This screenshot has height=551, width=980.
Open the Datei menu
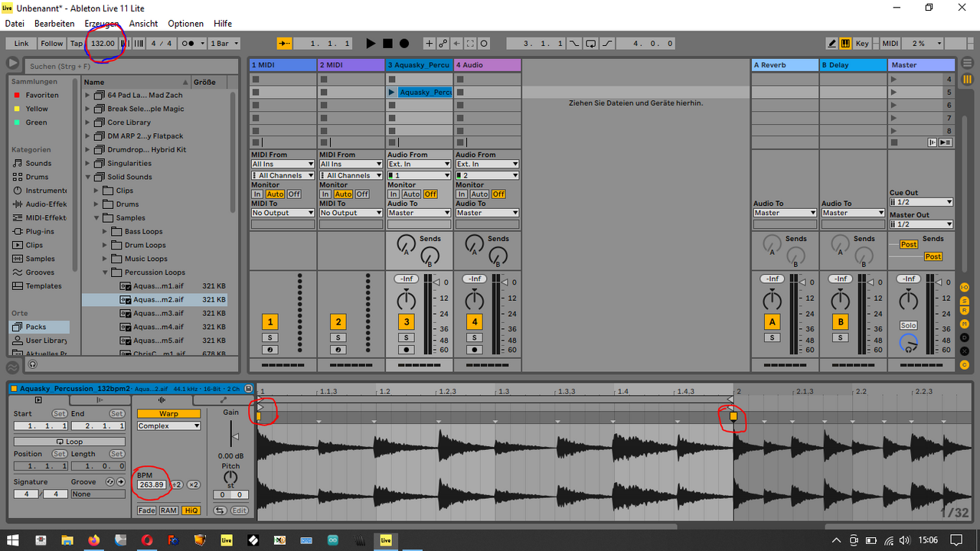tap(15, 24)
